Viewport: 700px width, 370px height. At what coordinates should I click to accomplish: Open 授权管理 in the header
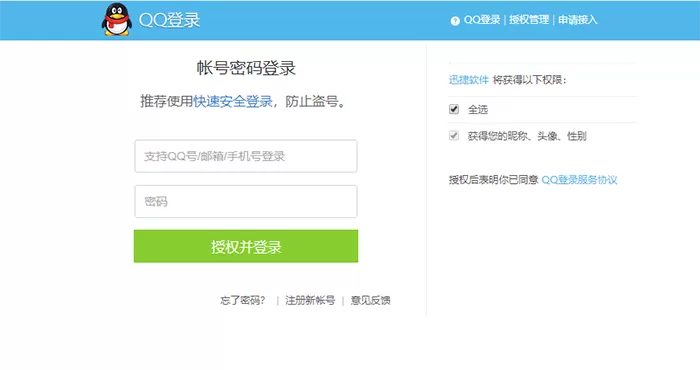529,20
